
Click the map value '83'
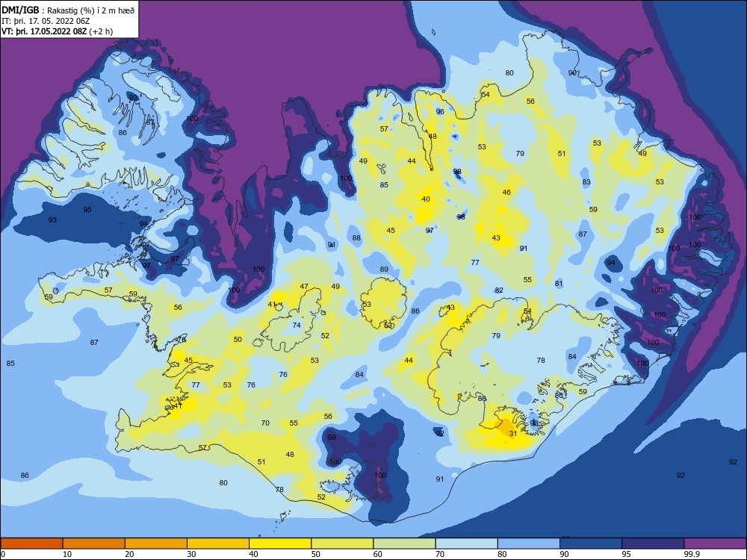click(x=586, y=182)
